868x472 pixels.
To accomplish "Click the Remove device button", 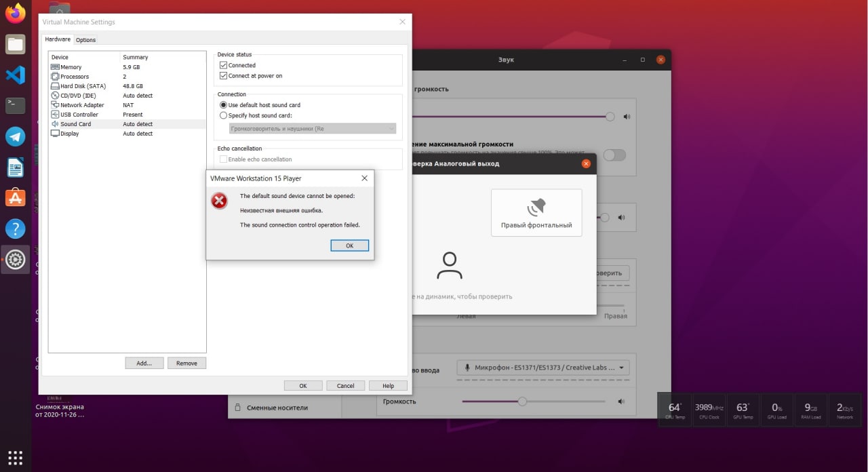I will pos(186,363).
